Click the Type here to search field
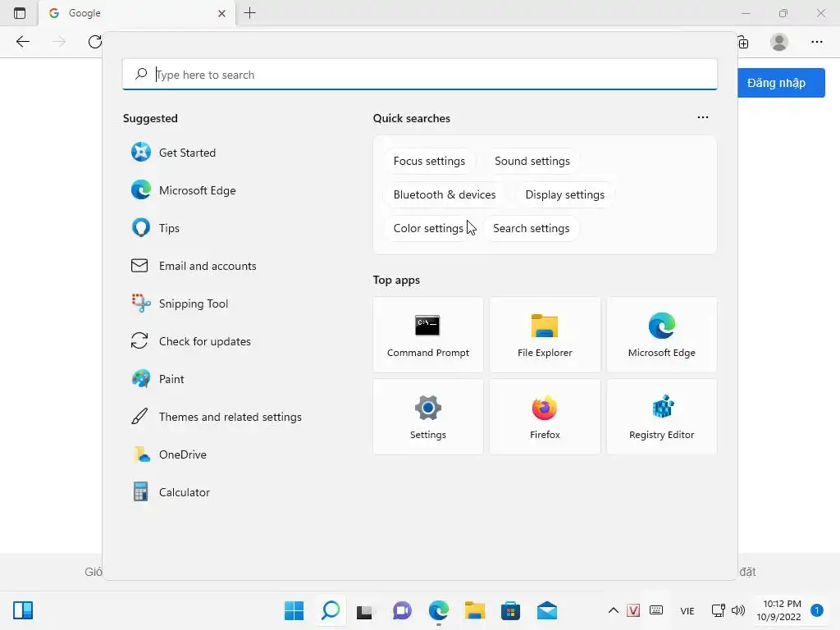The width and height of the screenshot is (840, 630). pyautogui.click(x=419, y=74)
